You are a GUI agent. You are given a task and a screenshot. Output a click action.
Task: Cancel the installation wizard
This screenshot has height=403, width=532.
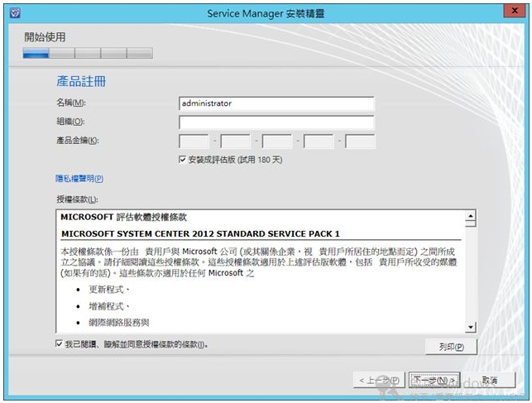pyautogui.click(x=490, y=381)
